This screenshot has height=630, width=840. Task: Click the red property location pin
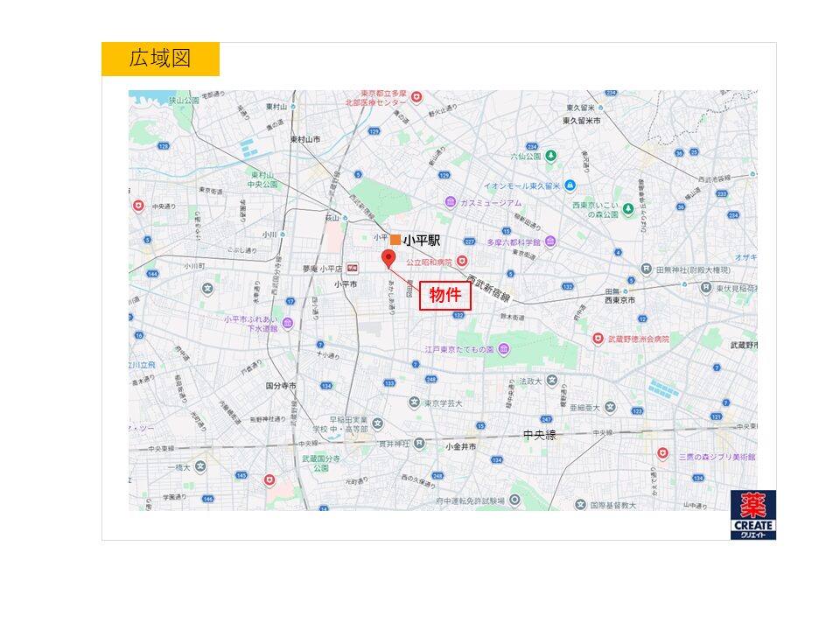(388, 257)
